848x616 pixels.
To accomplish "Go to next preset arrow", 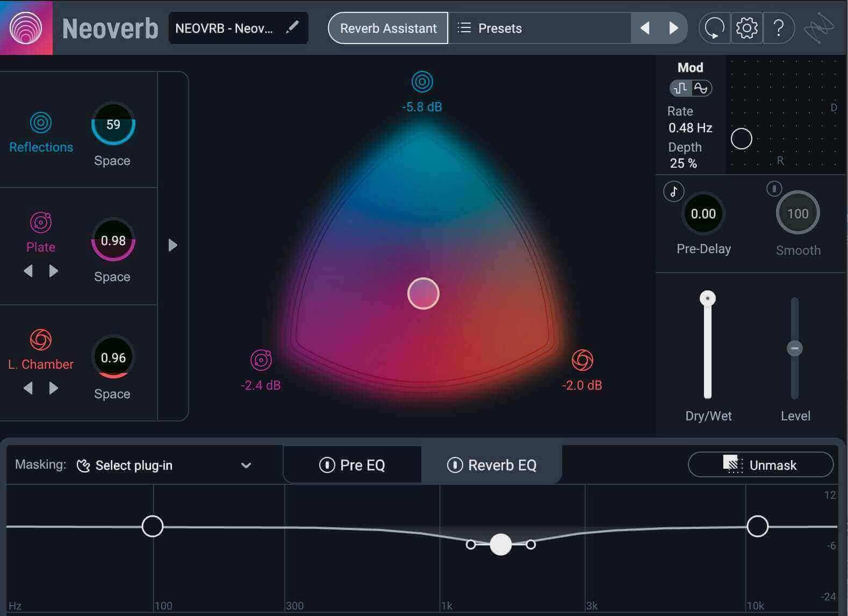I will tap(673, 28).
